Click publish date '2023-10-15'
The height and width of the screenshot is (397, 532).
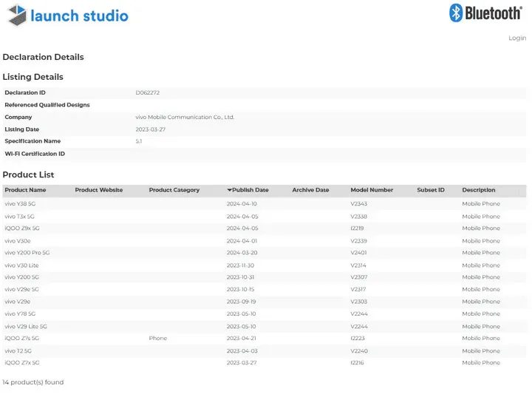click(x=240, y=289)
